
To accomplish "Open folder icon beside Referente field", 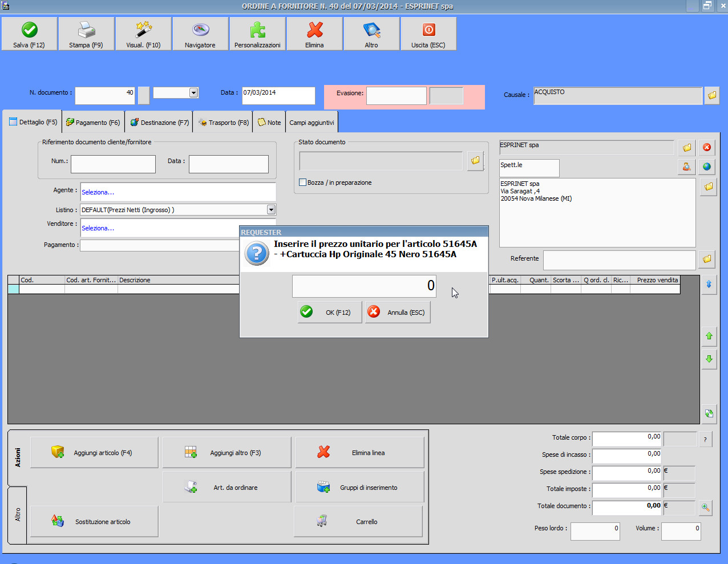I will click(x=707, y=259).
